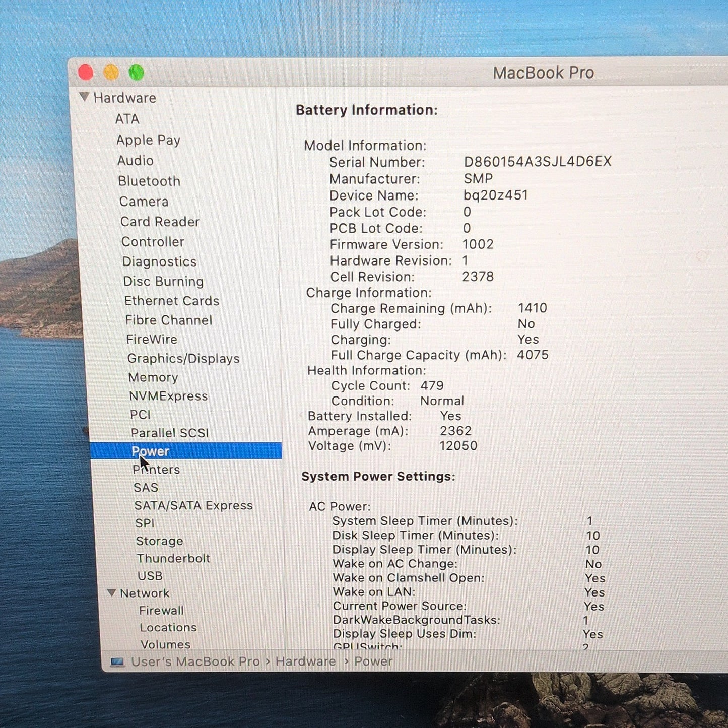Show SATA/SATA Express details
728x728 pixels.
point(193,505)
